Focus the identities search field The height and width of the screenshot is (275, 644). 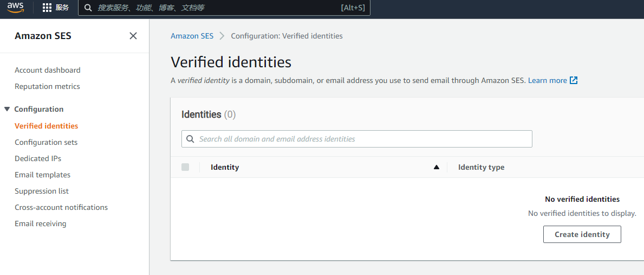356,139
